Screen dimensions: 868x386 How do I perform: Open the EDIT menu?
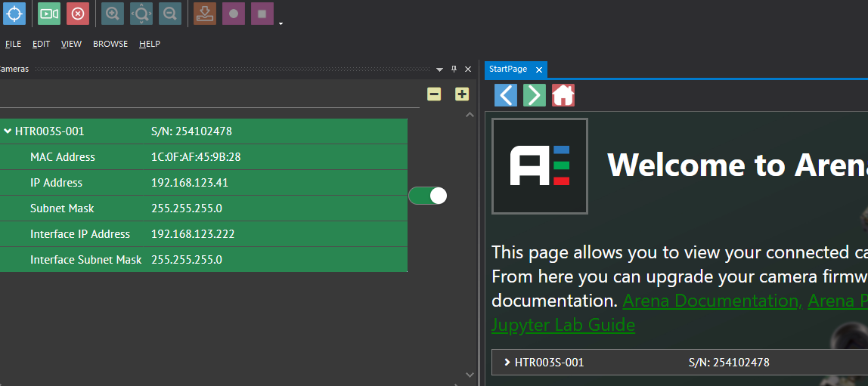(41, 44)
